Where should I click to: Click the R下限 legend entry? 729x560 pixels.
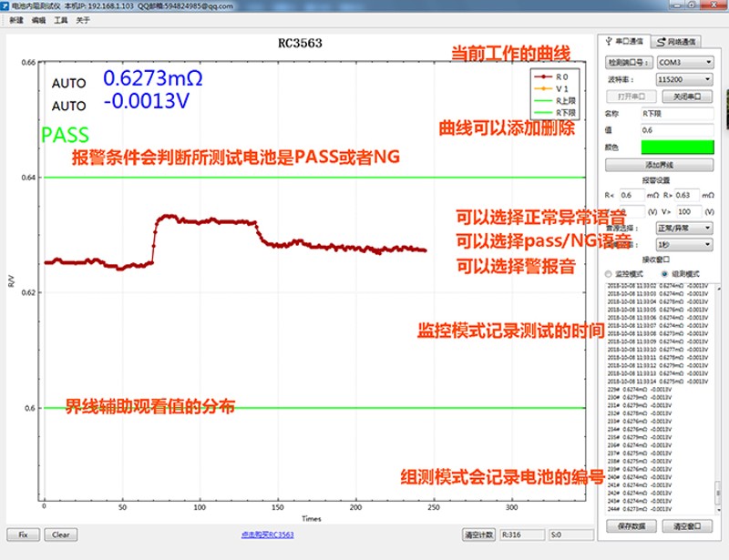555,113
